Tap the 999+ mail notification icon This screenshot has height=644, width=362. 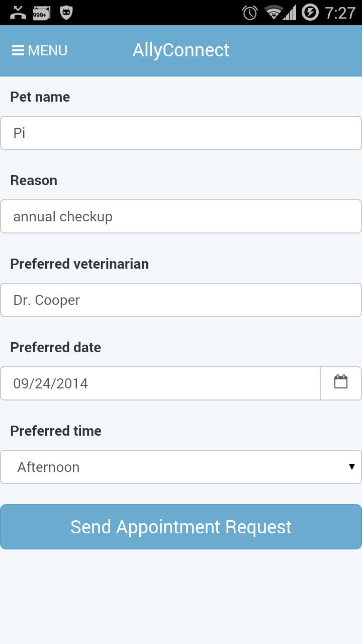click(42, 13)
